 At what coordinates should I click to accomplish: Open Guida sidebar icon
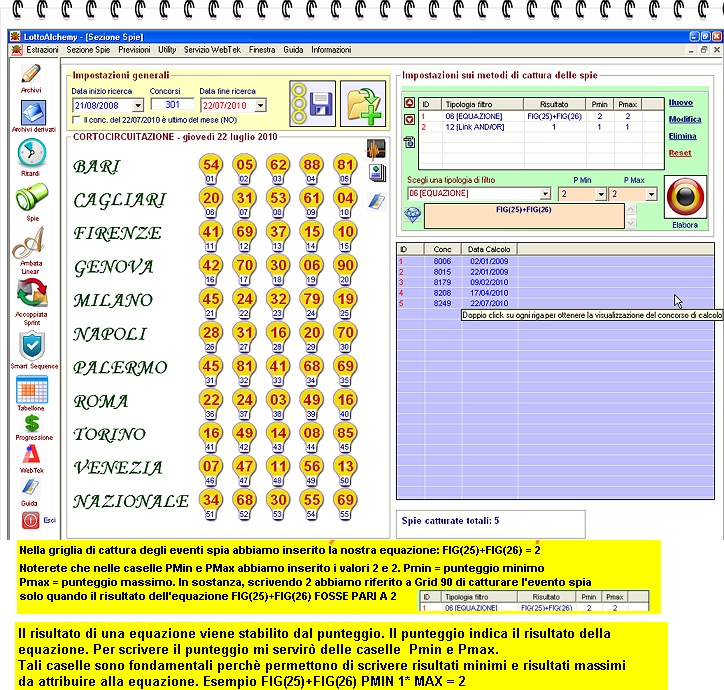[x=30, y=486]
